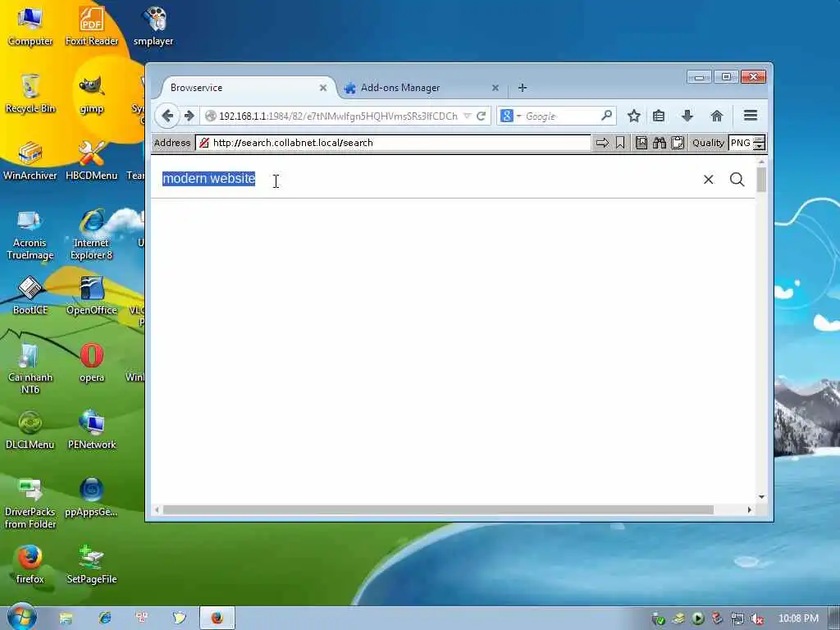Select the opera desktop icon
840x630 pixels.
point(92,363)
